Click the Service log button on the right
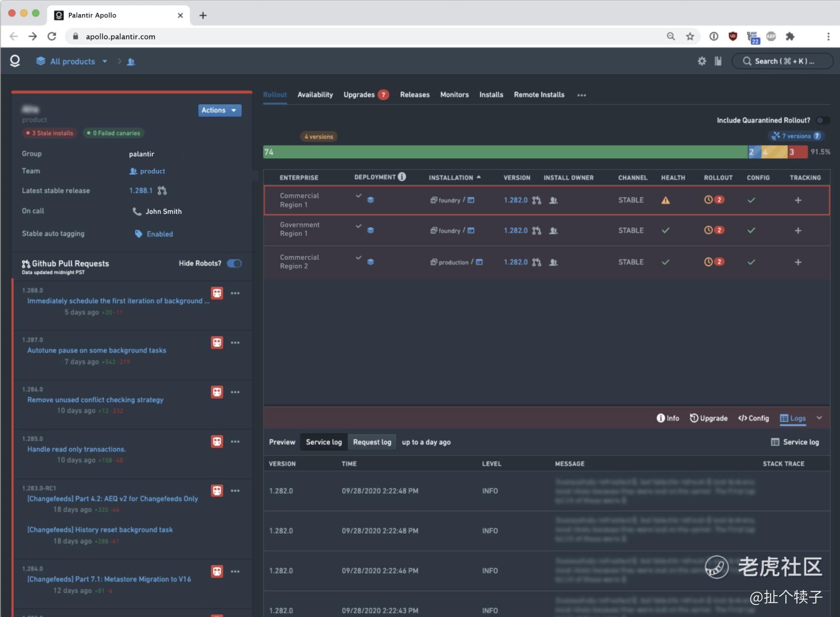The image size is (840, 617). tap(795, 442)
